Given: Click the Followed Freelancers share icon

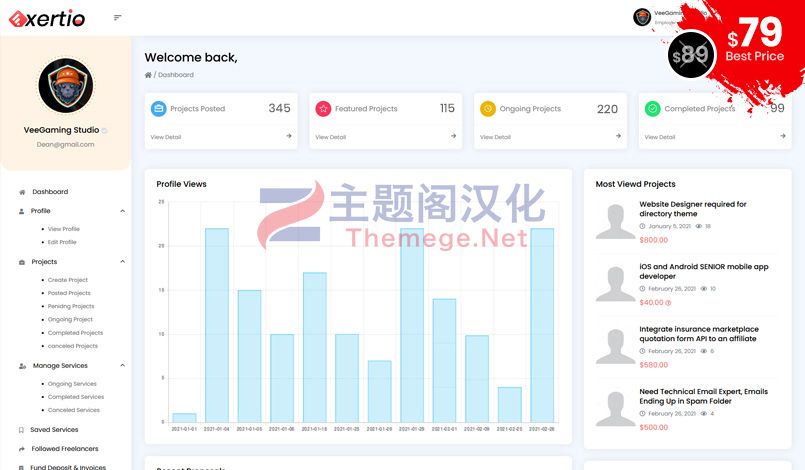Looking at the screenshot, I should pos(22,449).
